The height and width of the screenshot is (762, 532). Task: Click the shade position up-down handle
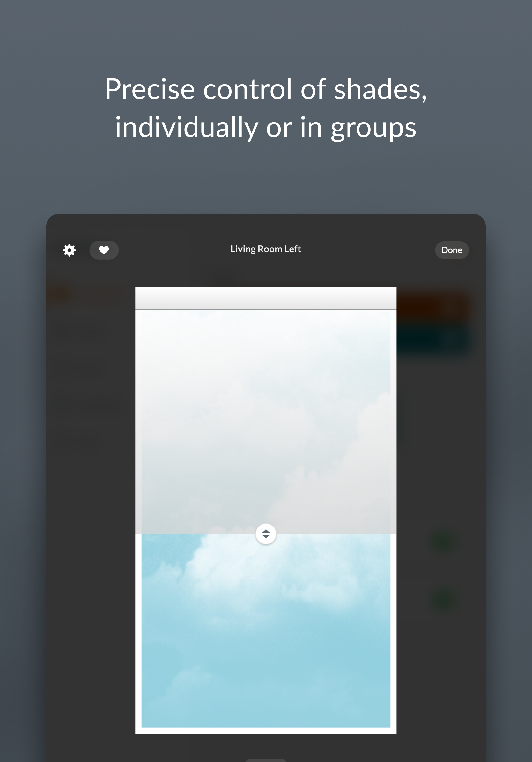click(x=266, y=534)
